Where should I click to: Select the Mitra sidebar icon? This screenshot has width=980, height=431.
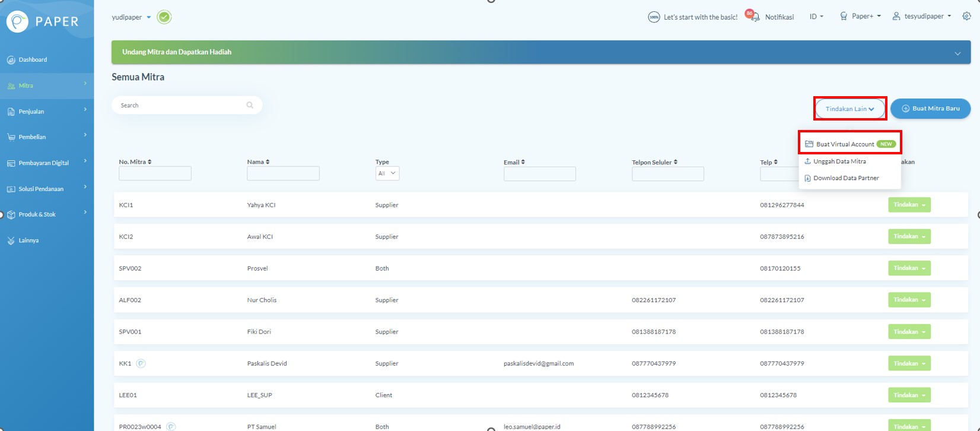click(11, 86)
